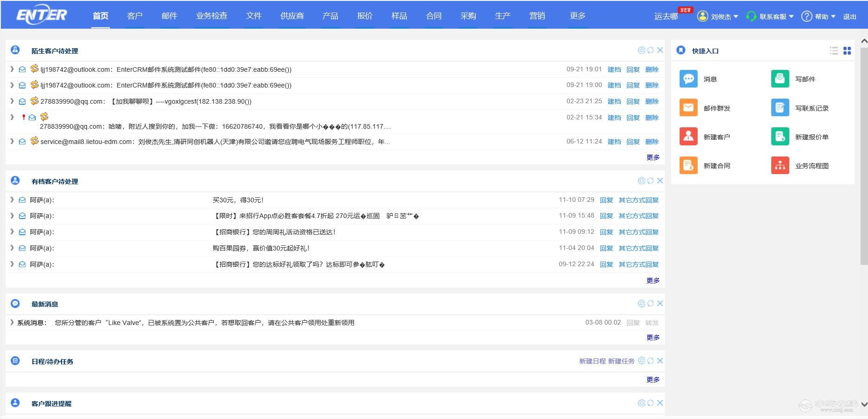Click the scrollbar down arrow
The image size is (868, 419).
864,404
